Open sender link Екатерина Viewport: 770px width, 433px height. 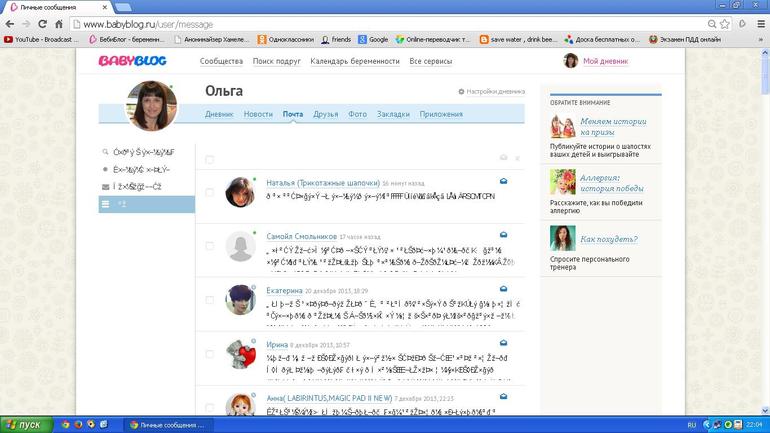(x=284, y=290)
